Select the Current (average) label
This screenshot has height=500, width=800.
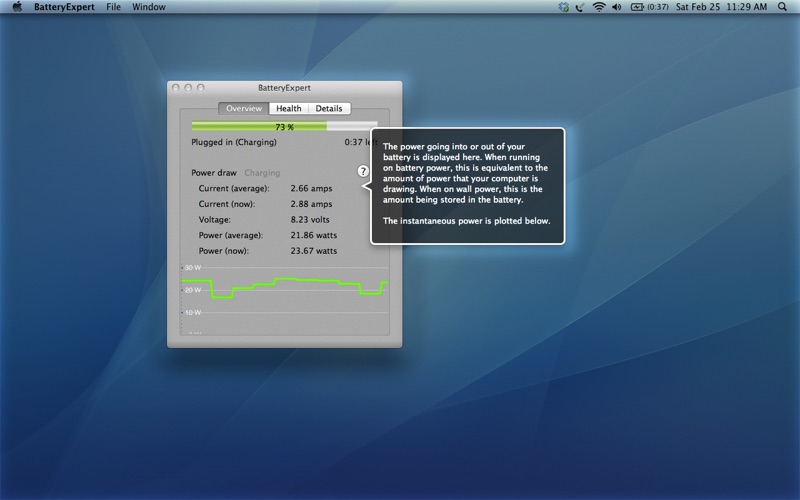(x=234, y=188)
